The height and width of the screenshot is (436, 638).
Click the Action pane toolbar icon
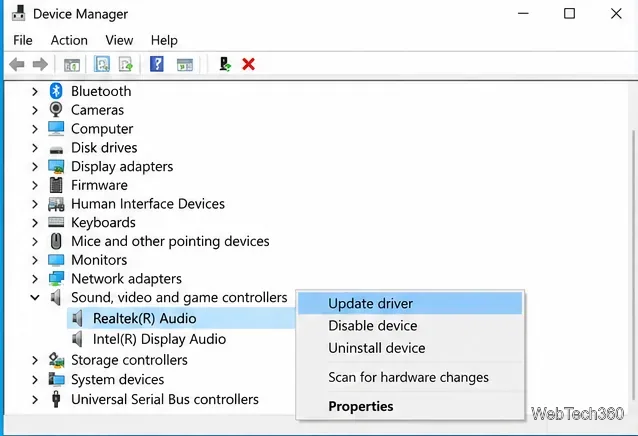[x=185, y=64]
